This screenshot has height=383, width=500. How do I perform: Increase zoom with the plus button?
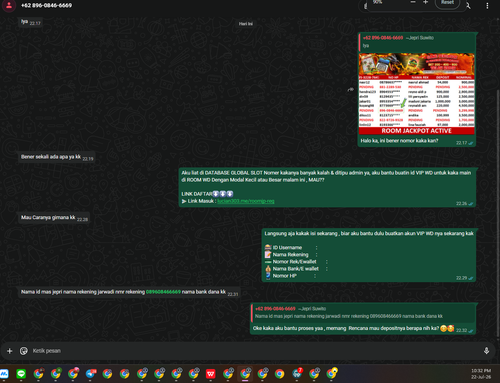pos(425,2)
